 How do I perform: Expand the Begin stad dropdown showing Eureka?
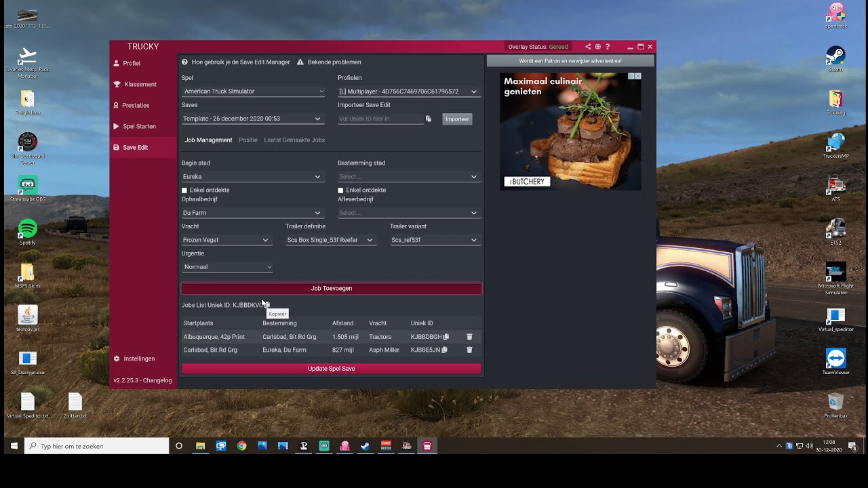point(252,177)
